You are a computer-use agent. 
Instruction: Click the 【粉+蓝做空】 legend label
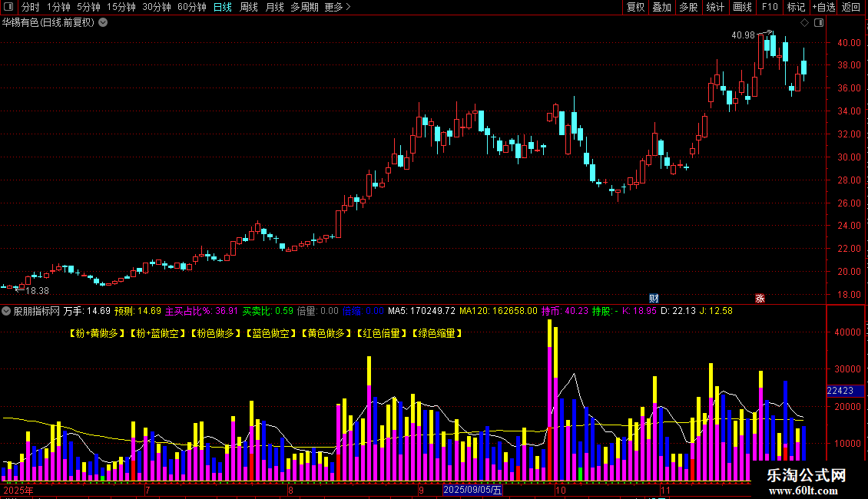[157, 334]
